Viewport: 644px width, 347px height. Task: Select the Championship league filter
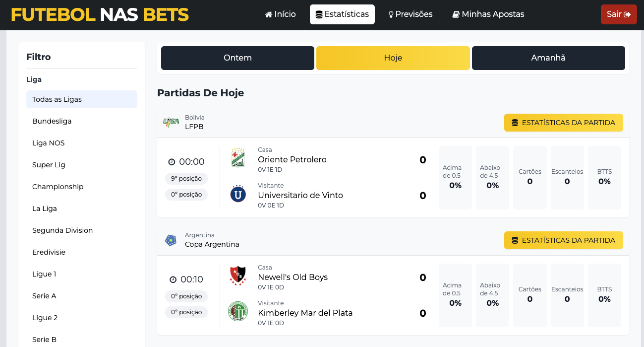point(58,187)
